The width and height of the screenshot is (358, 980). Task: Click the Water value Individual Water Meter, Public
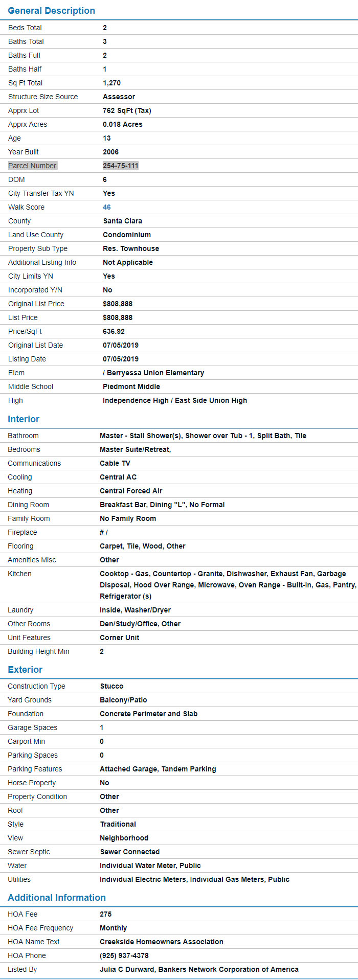(150, 865)
